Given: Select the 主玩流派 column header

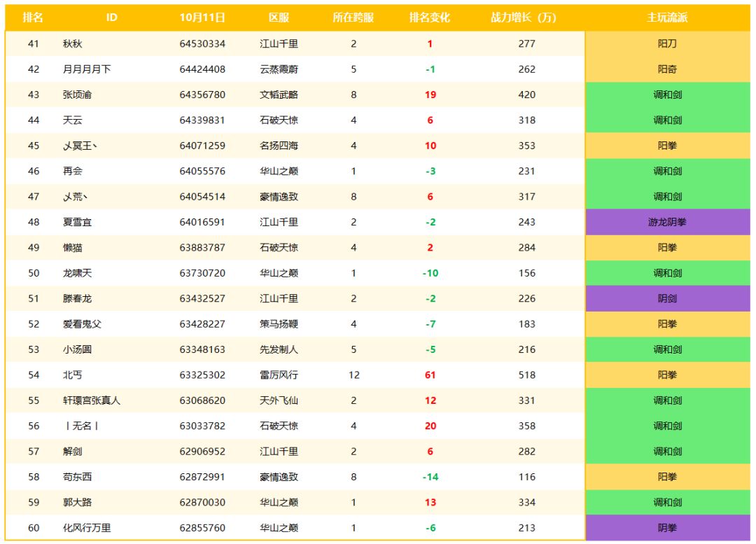Looking at the screenshot, I should click(x=667, y=18).
